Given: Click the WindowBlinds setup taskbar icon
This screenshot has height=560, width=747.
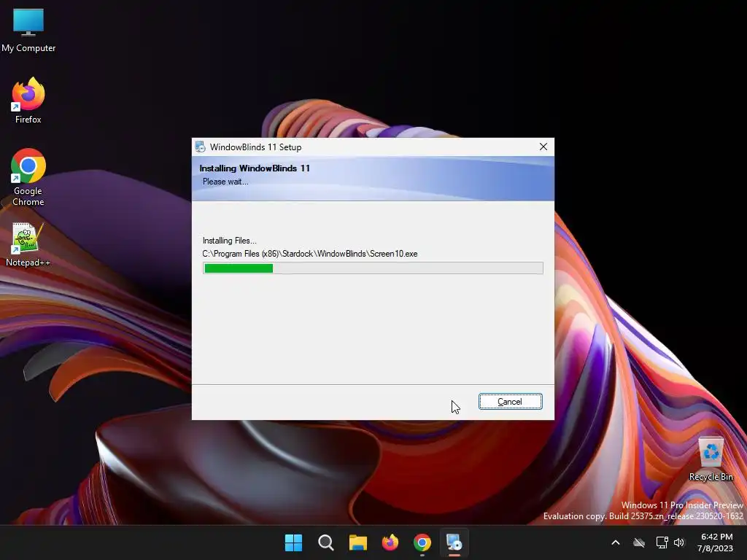Looking at the screenshot, I should pos(454,542).
